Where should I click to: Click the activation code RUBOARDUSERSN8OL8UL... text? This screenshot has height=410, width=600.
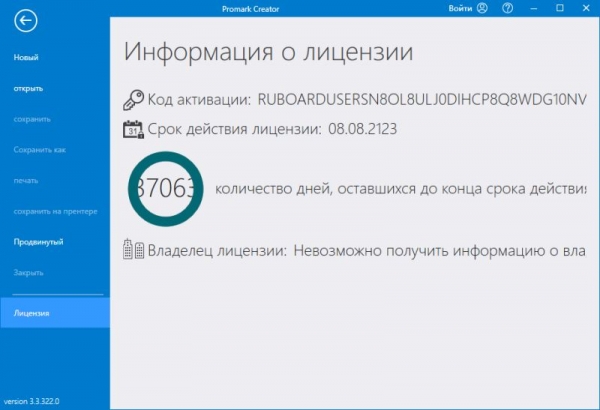(422, 100)
